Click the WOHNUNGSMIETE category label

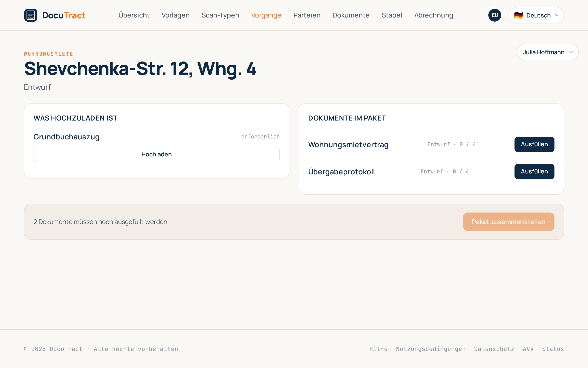[x=48, y=54]
